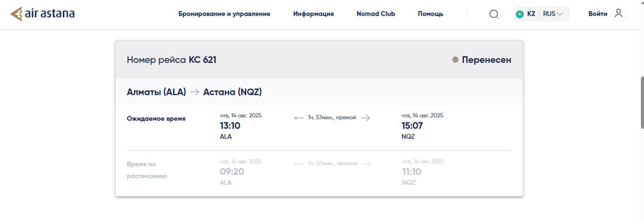
Task: Open the search magnifier icon
Action: 494,14
